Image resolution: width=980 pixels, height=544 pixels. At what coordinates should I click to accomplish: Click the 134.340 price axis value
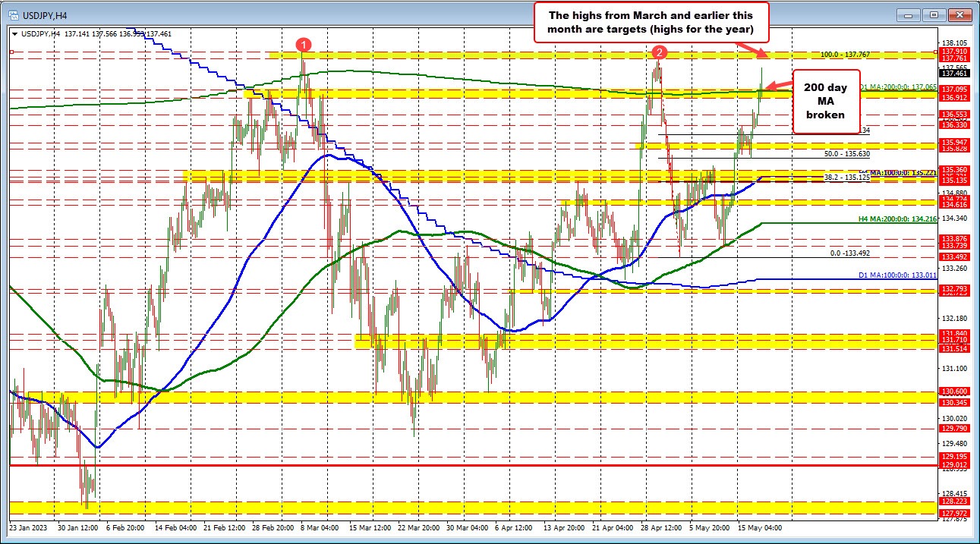tap(953, 218)
